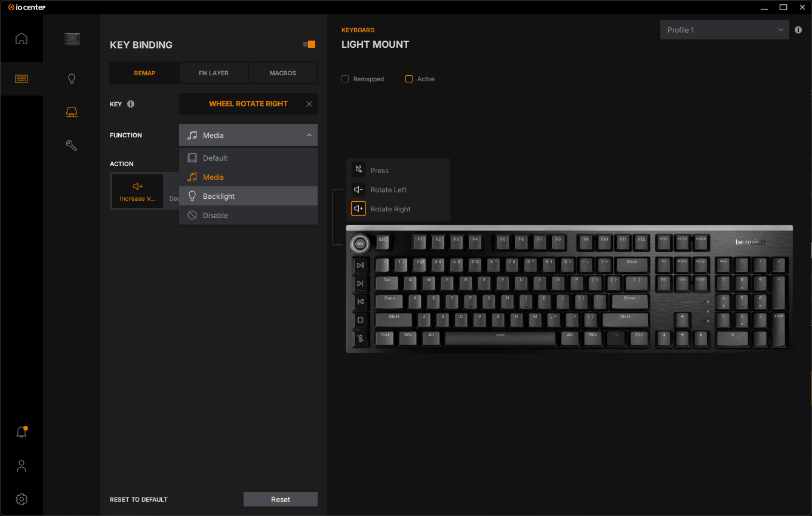
Task: Open the wrench tools section
Action: click(72, 145)
